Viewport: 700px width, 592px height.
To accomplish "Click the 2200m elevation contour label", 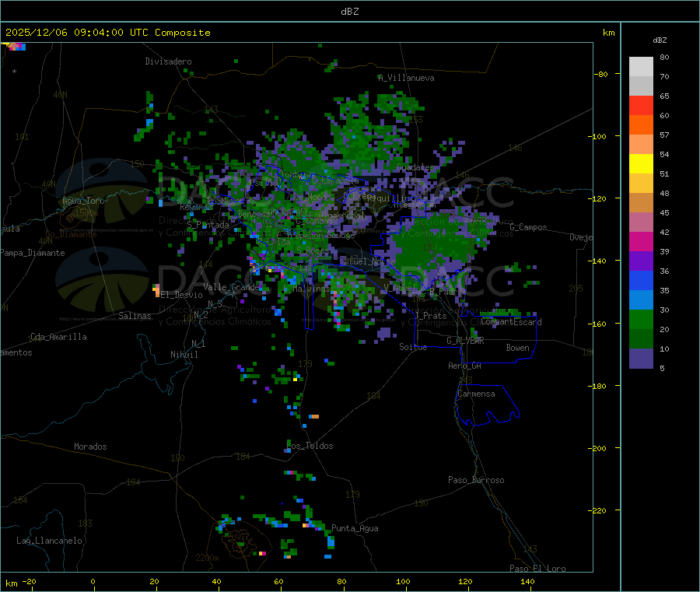I will click(x=207, y=558).
